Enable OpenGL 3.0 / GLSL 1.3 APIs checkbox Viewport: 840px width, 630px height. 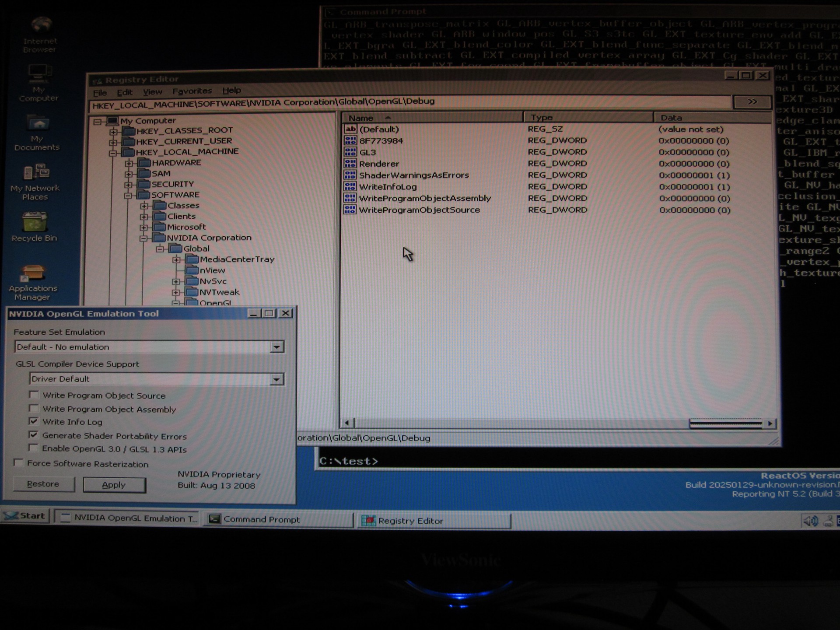33,448
